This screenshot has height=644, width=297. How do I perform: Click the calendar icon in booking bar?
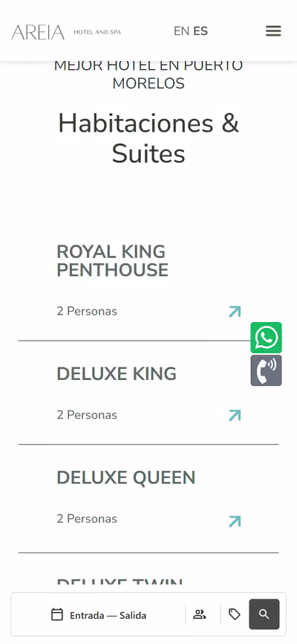(57, 615)
